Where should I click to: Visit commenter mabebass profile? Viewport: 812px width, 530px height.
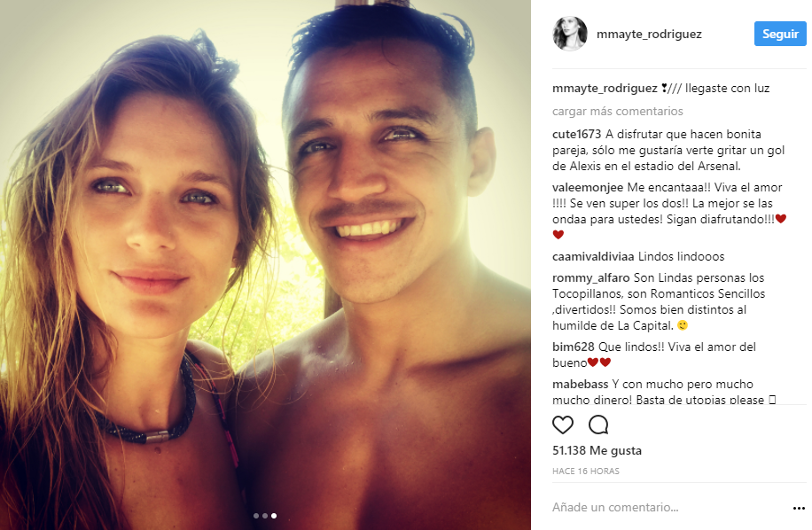(580, 384)
